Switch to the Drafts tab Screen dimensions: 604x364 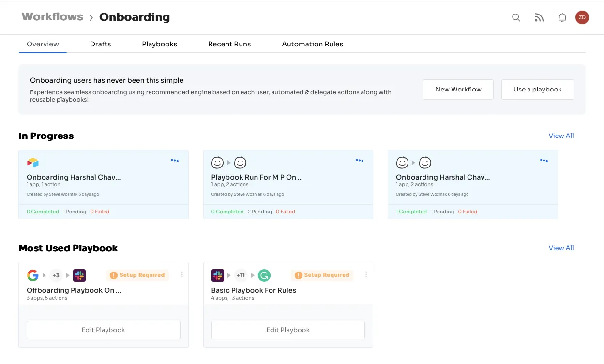tap(101, 44)
